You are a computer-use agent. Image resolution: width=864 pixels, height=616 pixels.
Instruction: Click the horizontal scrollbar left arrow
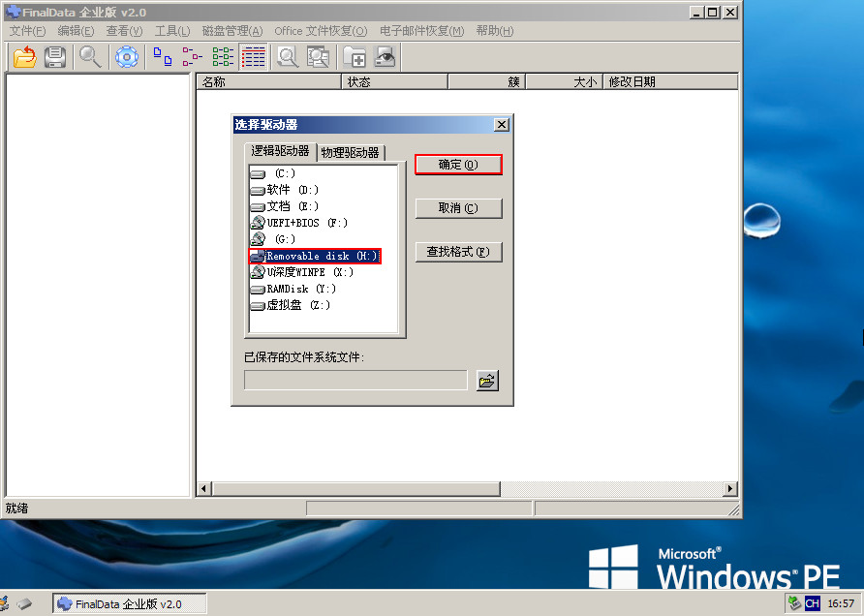click(x=204, y=489)
